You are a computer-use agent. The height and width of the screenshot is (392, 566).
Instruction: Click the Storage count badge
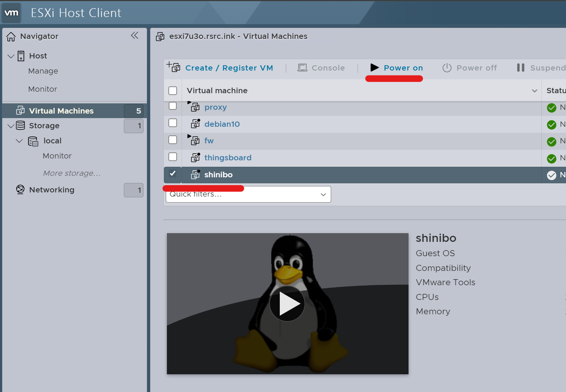click(x=134, y=126)
